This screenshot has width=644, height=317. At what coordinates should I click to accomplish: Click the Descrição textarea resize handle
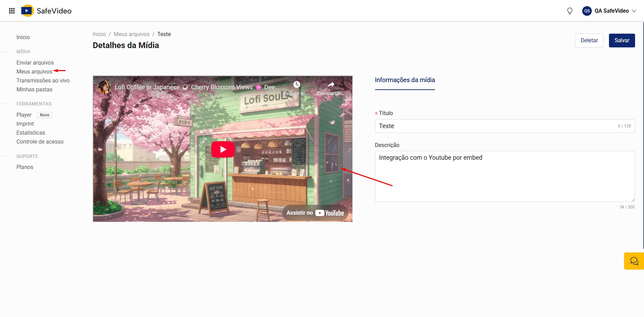[633, 200]
